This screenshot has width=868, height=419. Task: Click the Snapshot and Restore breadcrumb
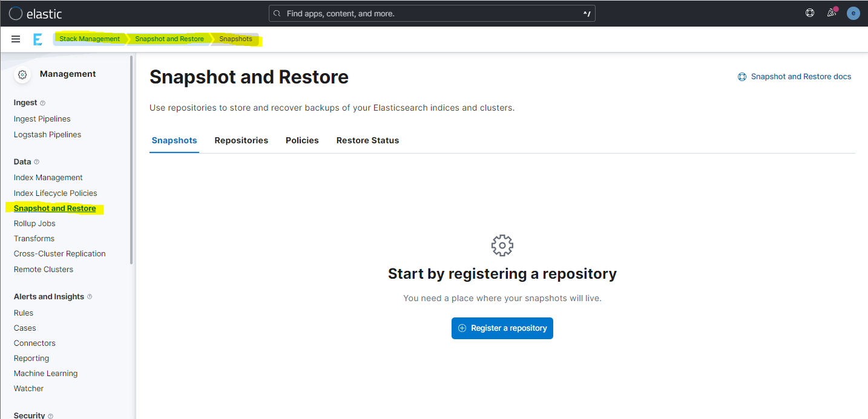click(x=169, y=39)
